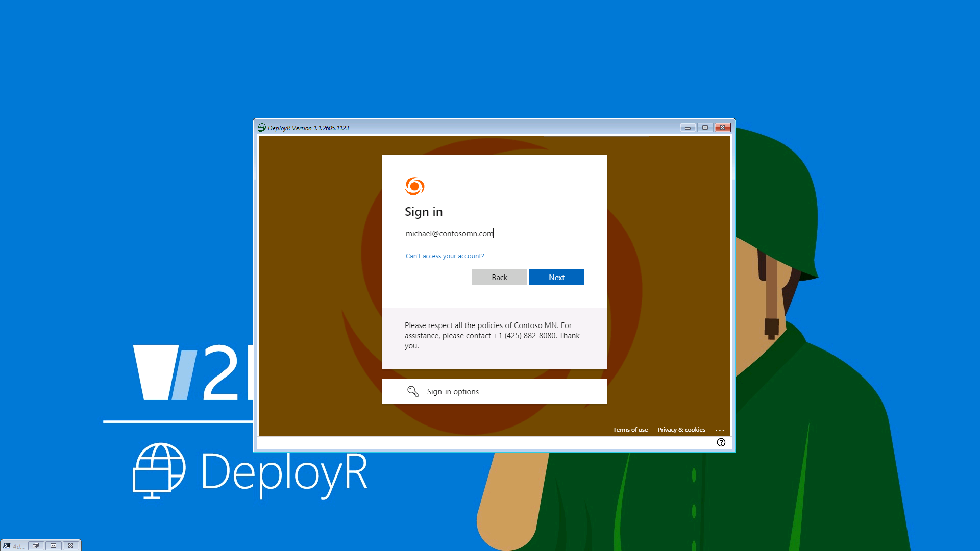Click the Contoso swirl logo
The height and width of the screenshot is (551, 980).
(x=414, y=186)
